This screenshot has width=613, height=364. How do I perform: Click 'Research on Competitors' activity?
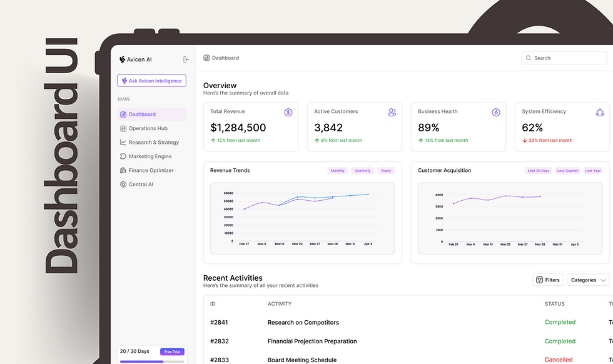click(x=303, y=323)
